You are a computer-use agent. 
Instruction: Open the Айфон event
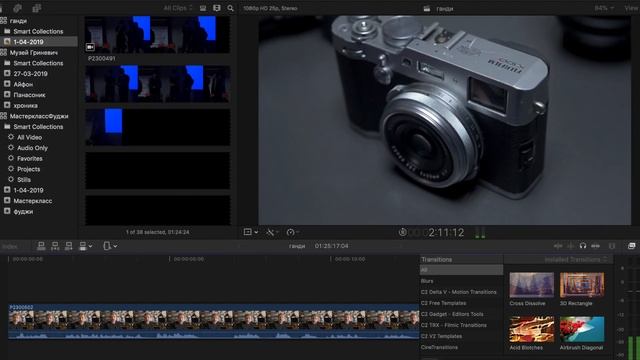click(23, 84)
